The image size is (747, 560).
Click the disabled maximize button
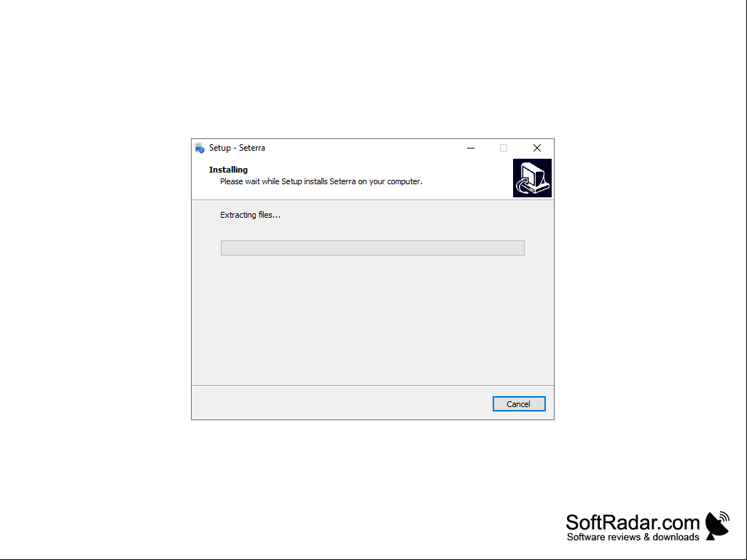[x=504, y=148]
